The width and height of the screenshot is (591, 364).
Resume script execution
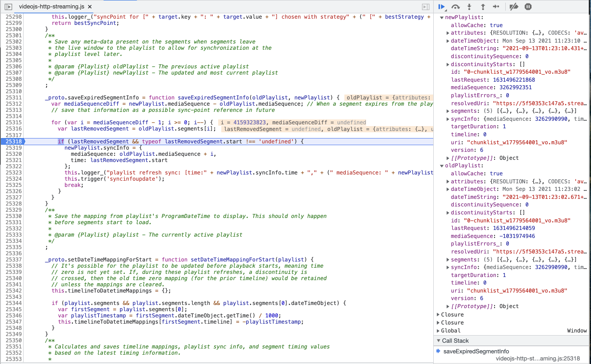441,7
